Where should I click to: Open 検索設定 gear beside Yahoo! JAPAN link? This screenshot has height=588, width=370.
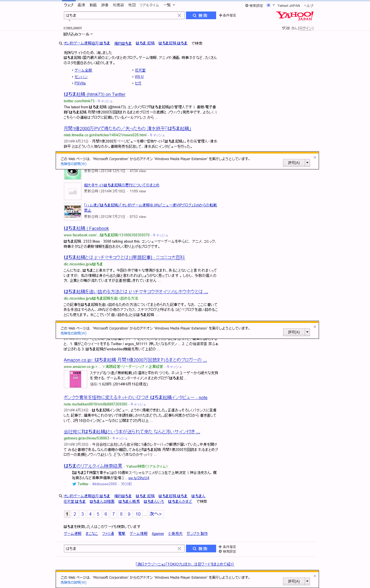(x=254, y=5)
